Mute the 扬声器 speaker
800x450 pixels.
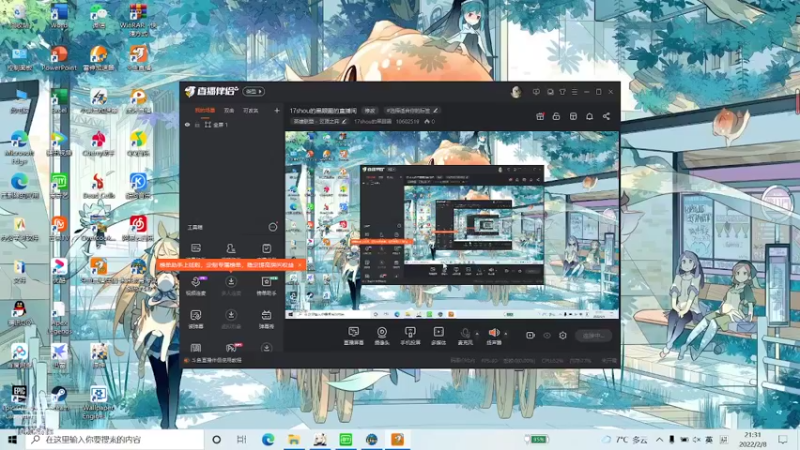coord(493,333)
